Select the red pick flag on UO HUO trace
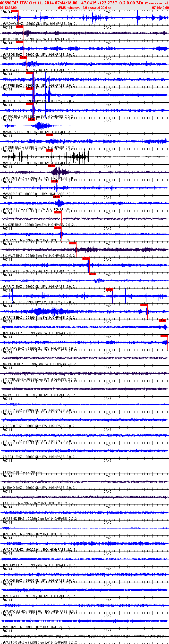 point(30,88)
